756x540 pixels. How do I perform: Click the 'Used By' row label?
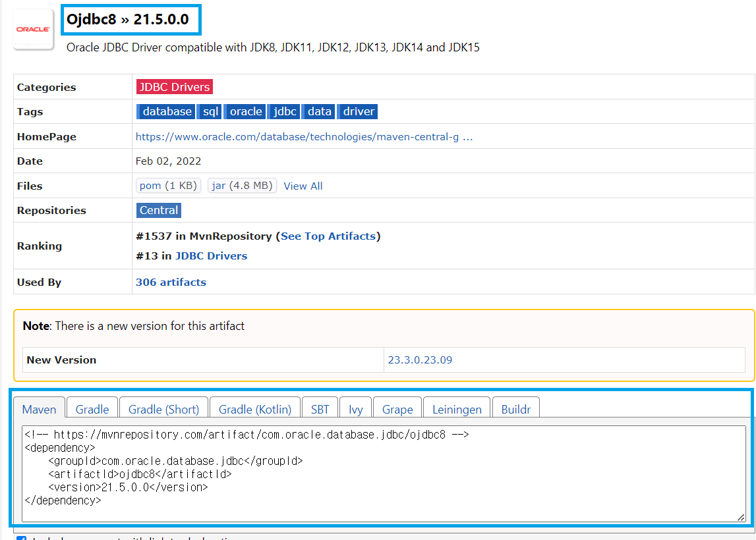[39, 283]
